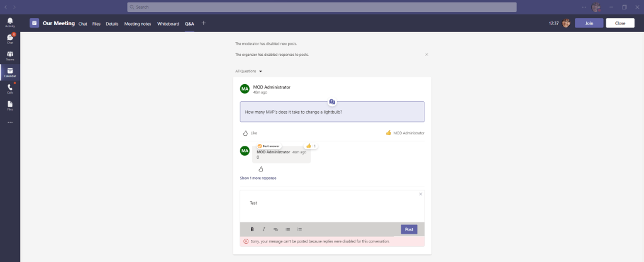Viewport: 644px width, 262px height.
Task: Open the Activity feed in sidebar
Action: click(10, 22)
